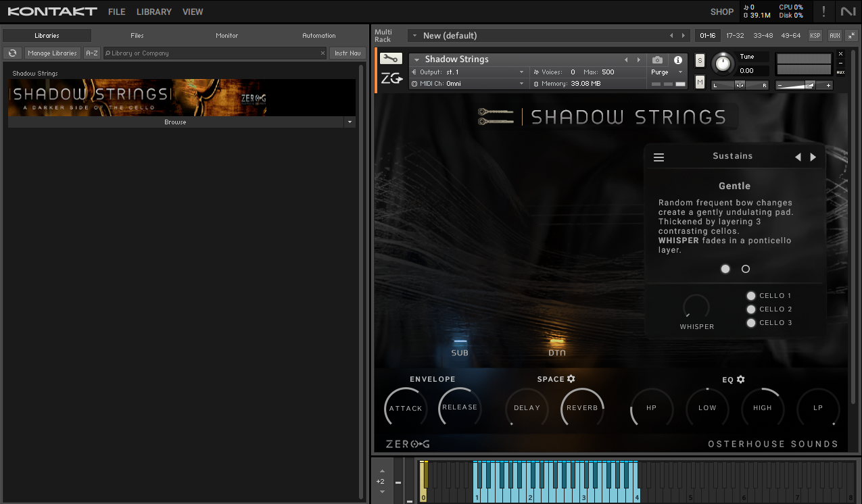This screenshot has width=862, height=504.
Task: Open the hamburger menu on the Sustains panel
Action: (x=659, y=156)
